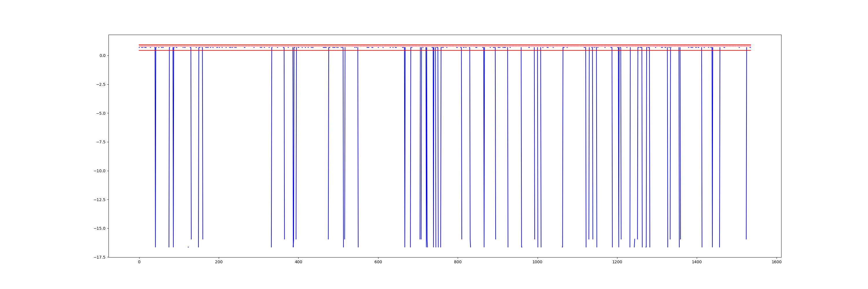Screen dimensions: 868x289
Task: Click the y-axis tick label −5.0
Action: click(101, 113)
